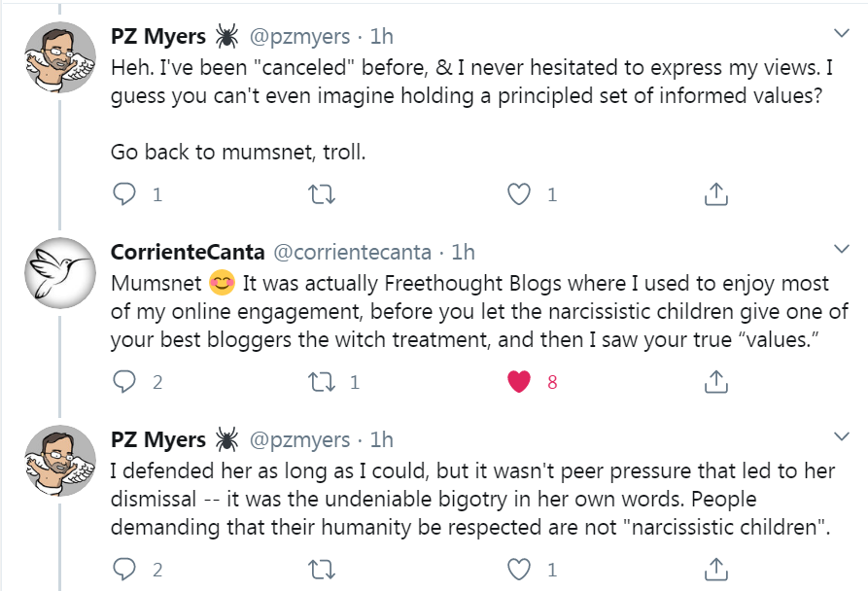
Task: Share PZ Myers' first tweet
Action: (x=715, y=194)
